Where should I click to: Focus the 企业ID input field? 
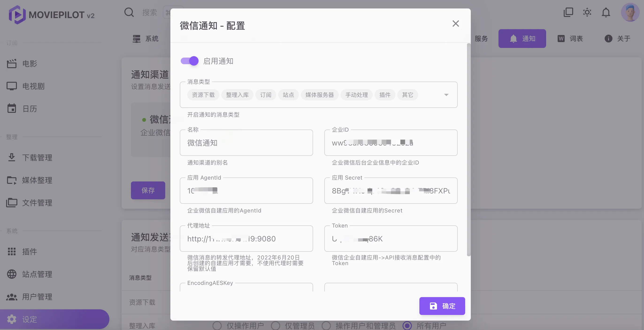391,143
